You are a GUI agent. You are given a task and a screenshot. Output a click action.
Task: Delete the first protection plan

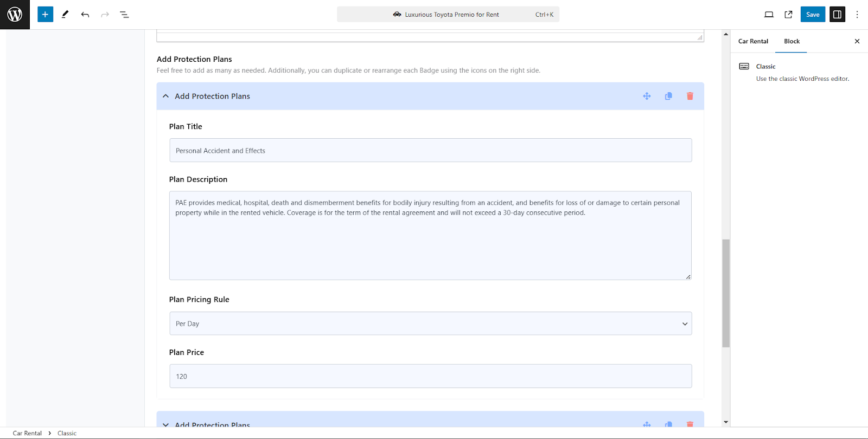point(690,96)
